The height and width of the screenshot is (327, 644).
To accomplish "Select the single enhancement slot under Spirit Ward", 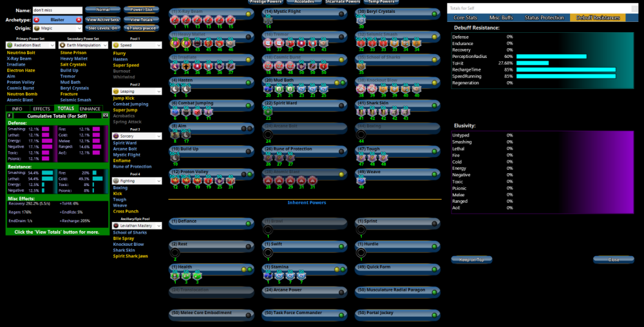I will pyautogui.click(x=269, y=111).
